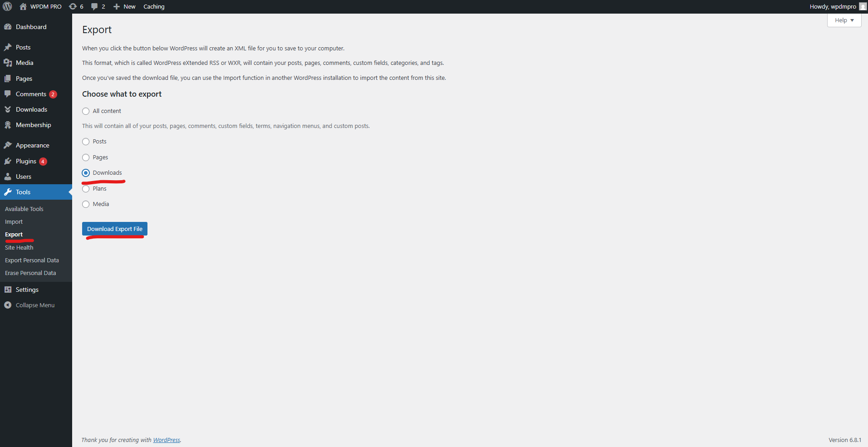Click the Membership label in the sidebar
The image size is (868, 447).
[34, 125]
